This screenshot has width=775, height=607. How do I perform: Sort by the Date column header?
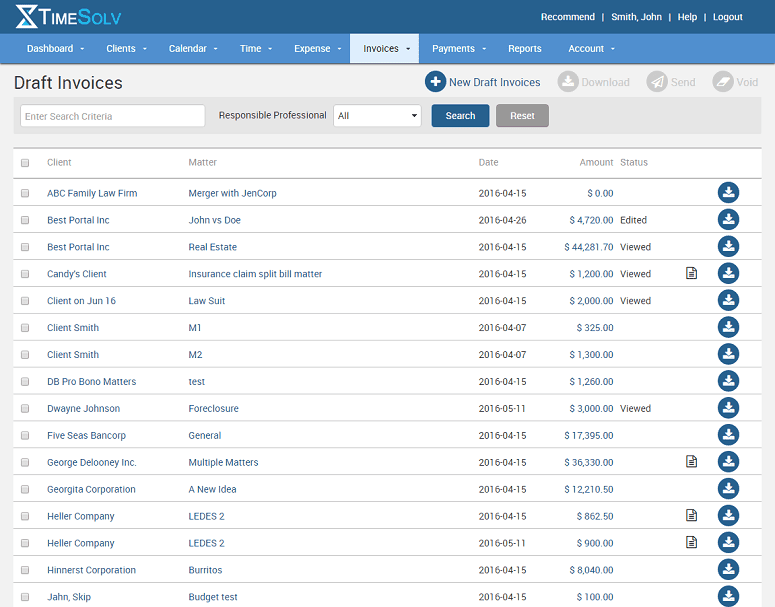488,162
